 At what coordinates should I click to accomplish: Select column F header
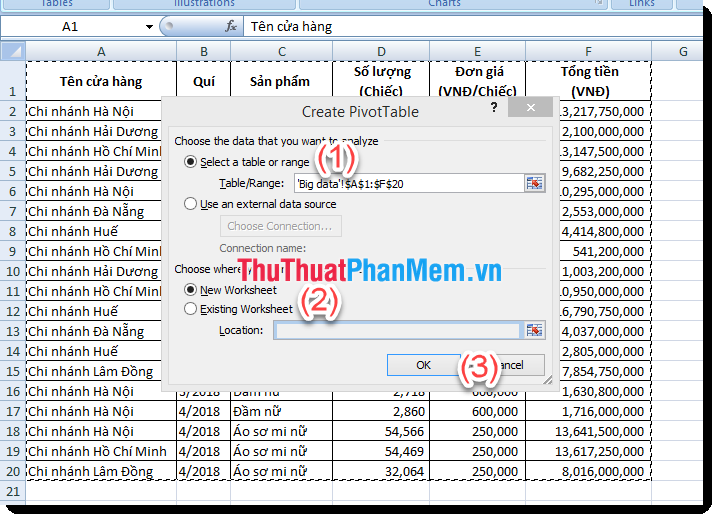[588, 51]
